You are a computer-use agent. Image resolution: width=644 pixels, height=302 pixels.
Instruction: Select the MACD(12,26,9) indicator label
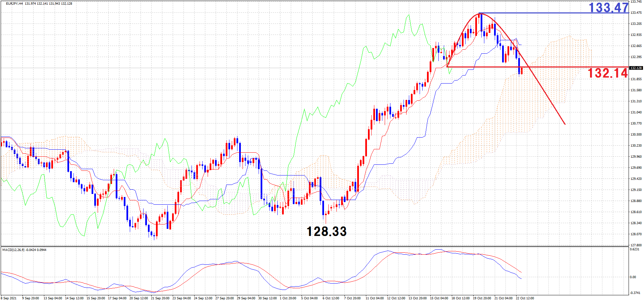tap(13, 250)
